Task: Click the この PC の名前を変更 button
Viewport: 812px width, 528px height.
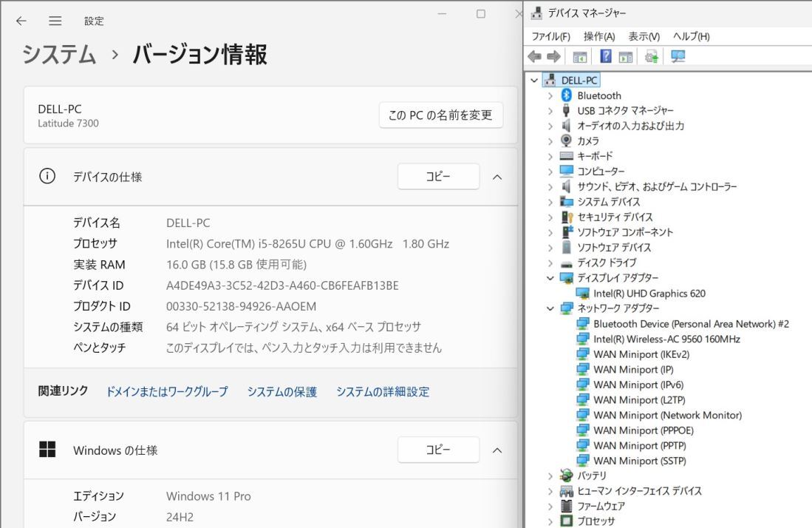Action: point(440,115)
